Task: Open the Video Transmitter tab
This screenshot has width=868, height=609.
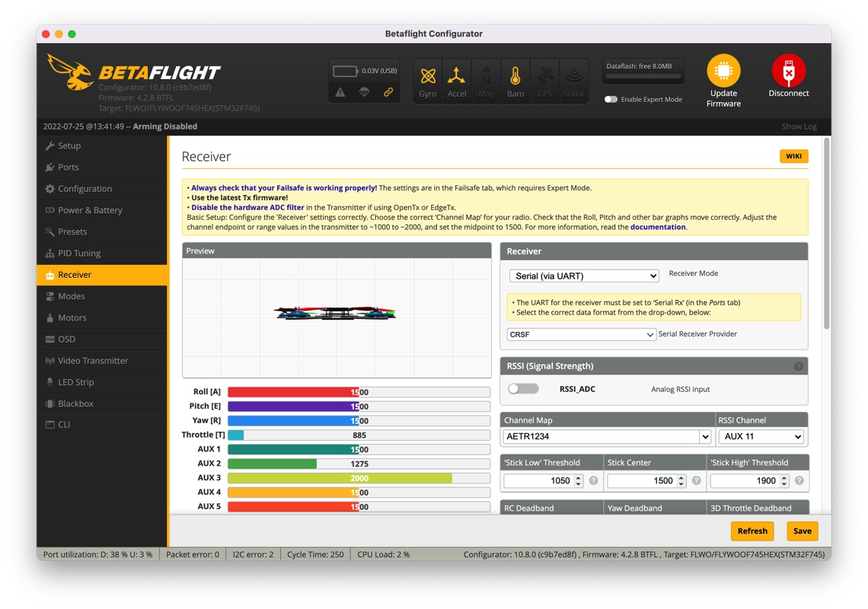Action: pos(102,360)
